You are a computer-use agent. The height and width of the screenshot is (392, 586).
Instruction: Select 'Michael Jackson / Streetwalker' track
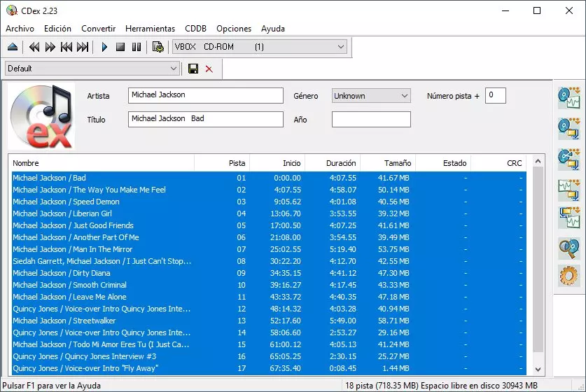click(x=269, y=321)
